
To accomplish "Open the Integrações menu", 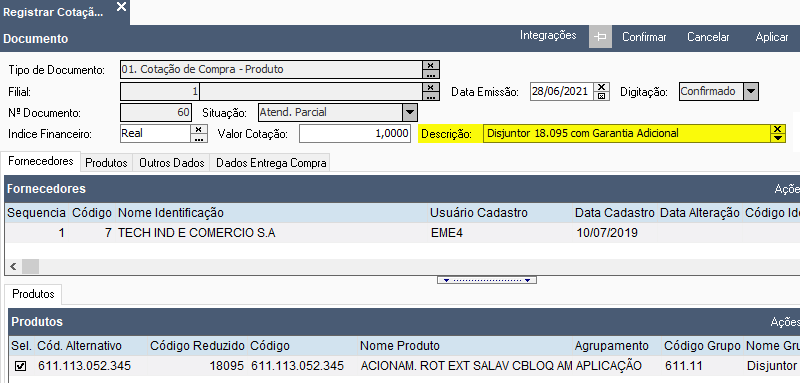I will 548,35.
